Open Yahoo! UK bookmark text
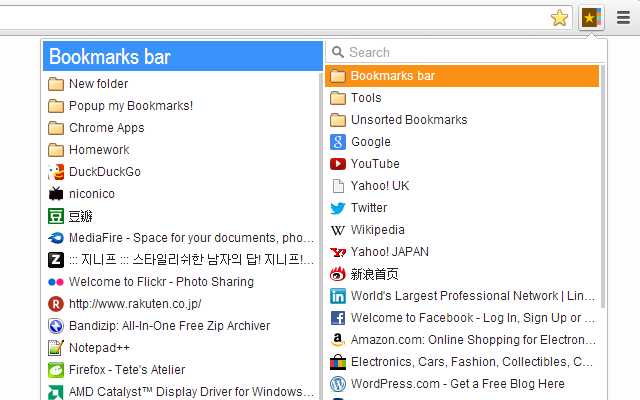This screenshot has height=400, width=640. point(380,186)
